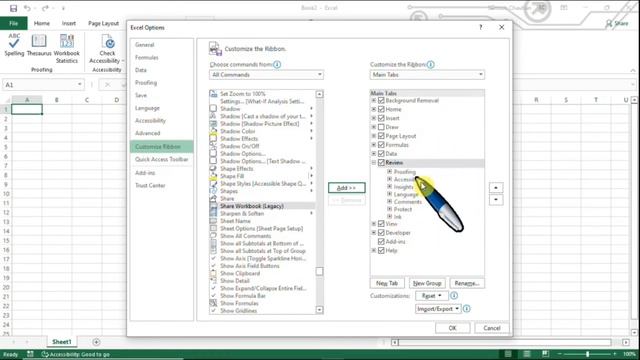Uncheck the Home tab checkbox
Image resolution: width=640 pixels, height=360 pixels.
[381, 109]
